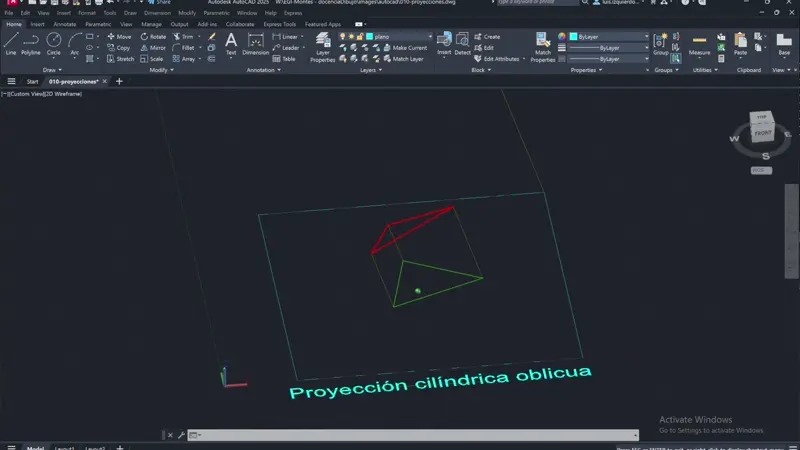This screenshot has height=450, width=800.
Task: Toggle lock icon in the layer dropdown
Action: tap(359, 36)
